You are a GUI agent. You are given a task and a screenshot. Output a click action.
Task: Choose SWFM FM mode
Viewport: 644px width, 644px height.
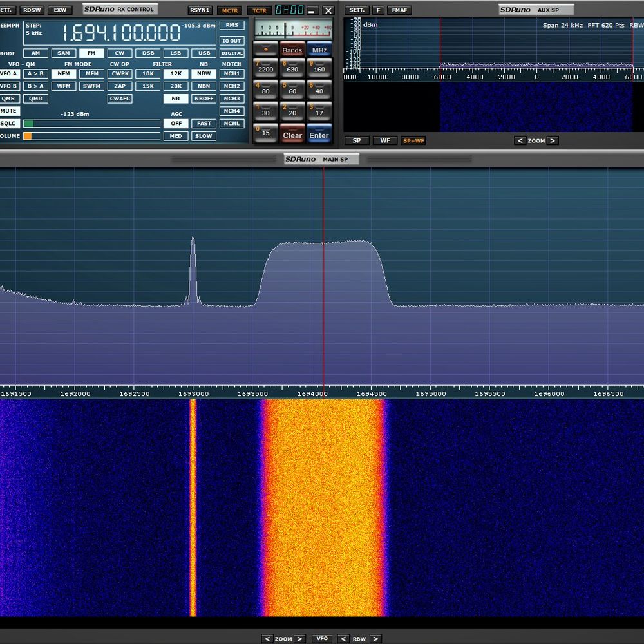point(91,86)
